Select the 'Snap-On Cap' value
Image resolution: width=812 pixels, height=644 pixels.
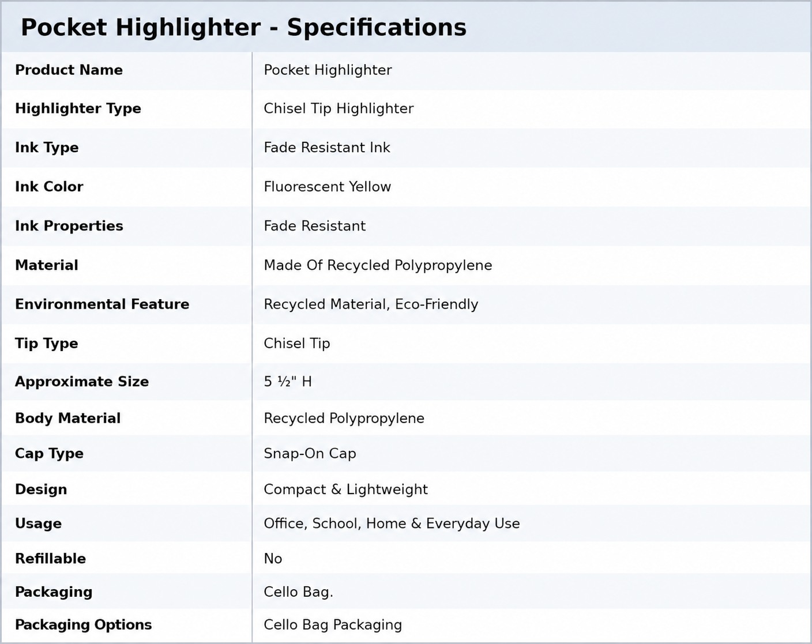click(310, 454)
